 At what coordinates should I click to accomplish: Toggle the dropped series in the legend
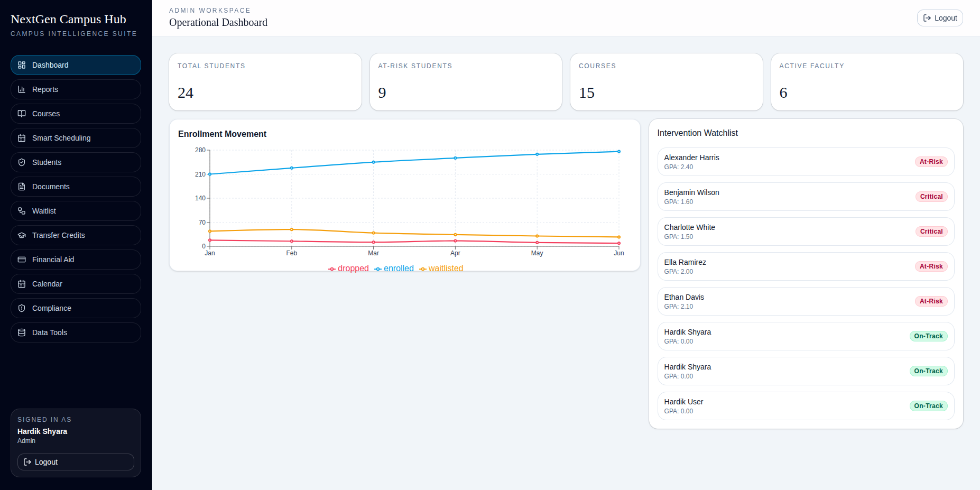click(348, 269)
